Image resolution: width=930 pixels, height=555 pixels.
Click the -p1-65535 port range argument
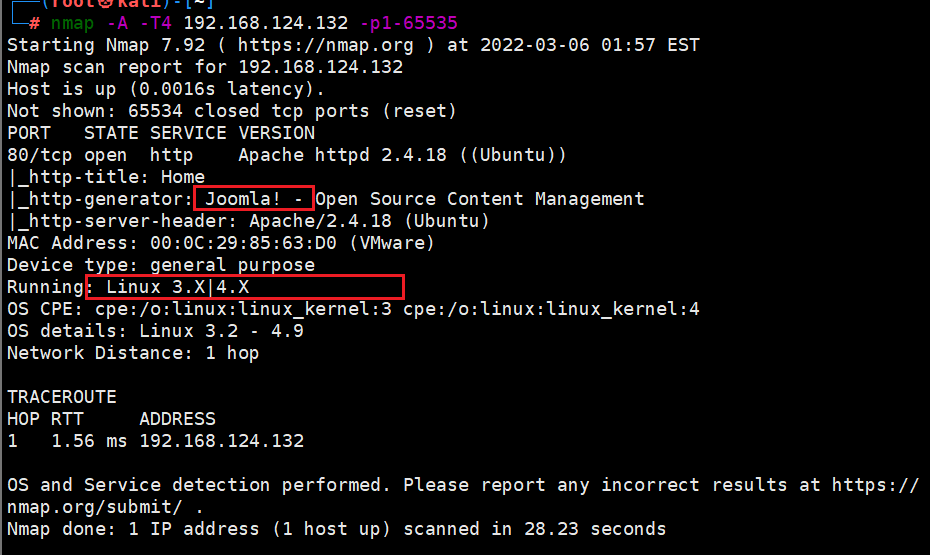[x=409, y=23]
